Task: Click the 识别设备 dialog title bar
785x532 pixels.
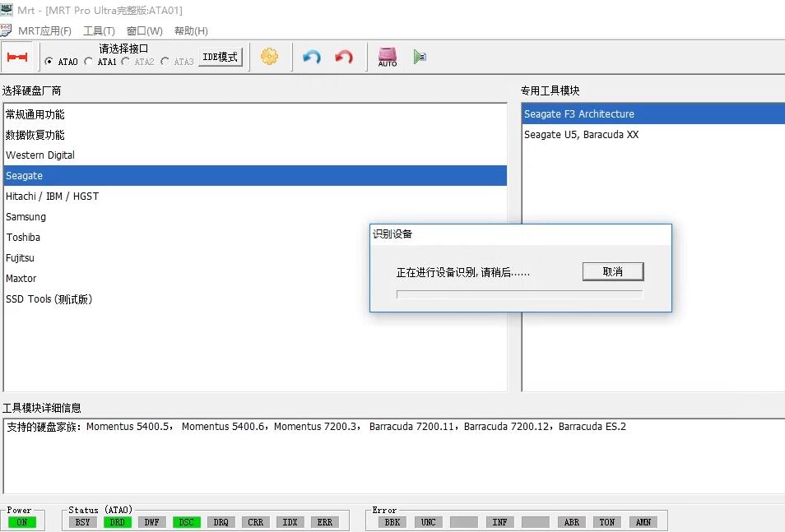Action: click(521, 234)
